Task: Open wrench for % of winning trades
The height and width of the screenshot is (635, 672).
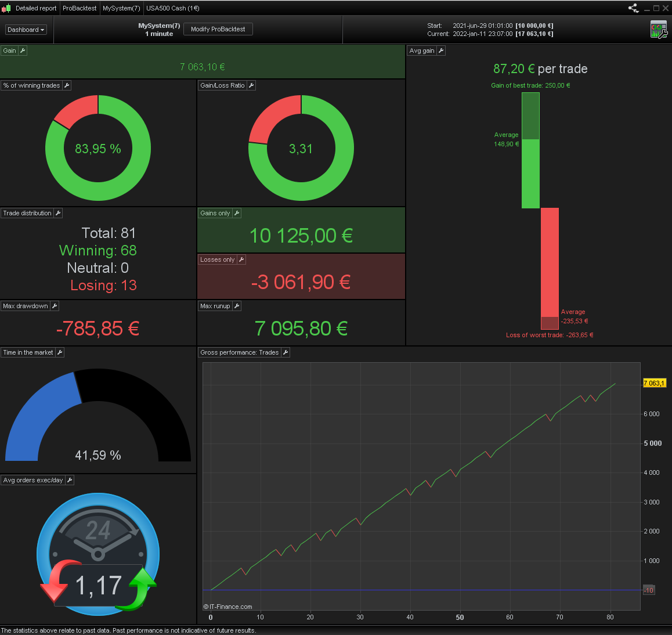Action: pos(66,85)
